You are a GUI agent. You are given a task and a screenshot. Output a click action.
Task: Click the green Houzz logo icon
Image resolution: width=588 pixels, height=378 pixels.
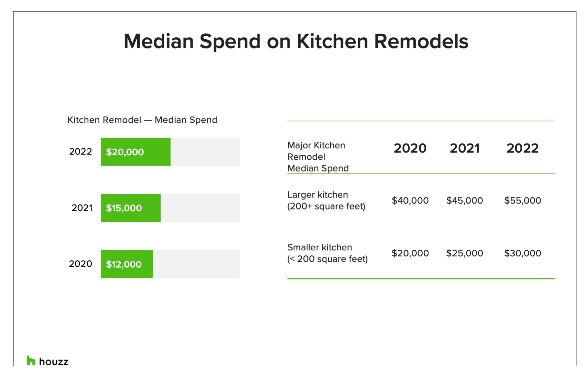[31, 361]
